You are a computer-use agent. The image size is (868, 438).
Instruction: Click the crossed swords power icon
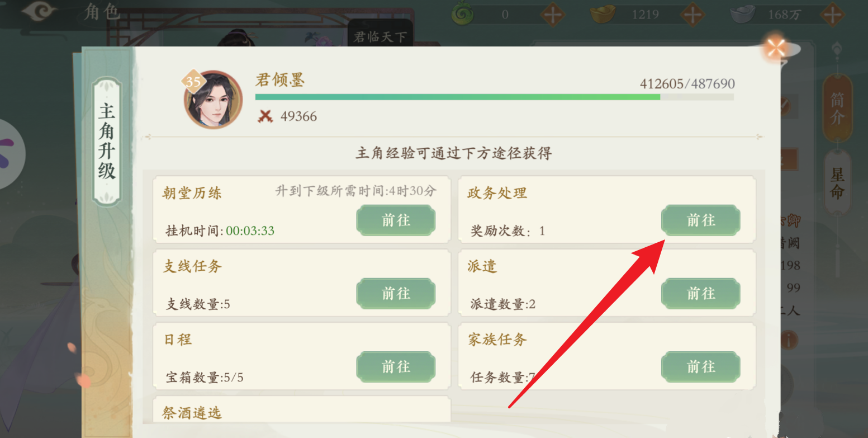click(x=265, y=116)
